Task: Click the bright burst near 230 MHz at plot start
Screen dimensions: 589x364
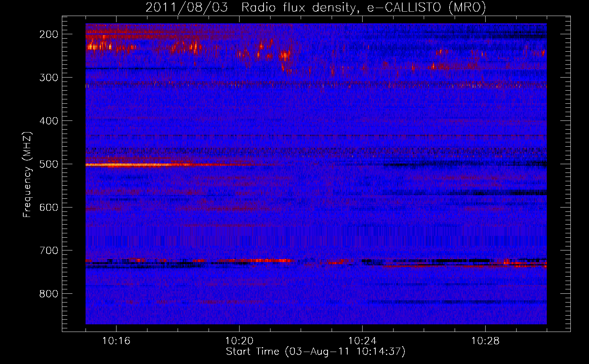Action: pos(100,47)
